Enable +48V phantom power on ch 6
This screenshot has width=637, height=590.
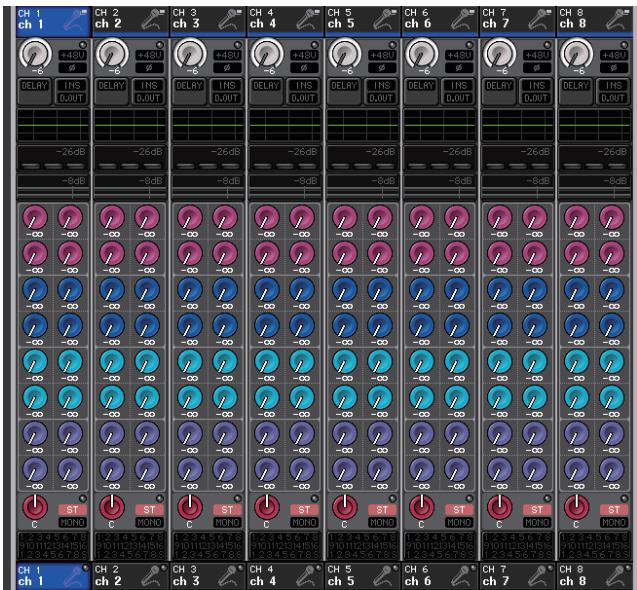coord(459,55)
